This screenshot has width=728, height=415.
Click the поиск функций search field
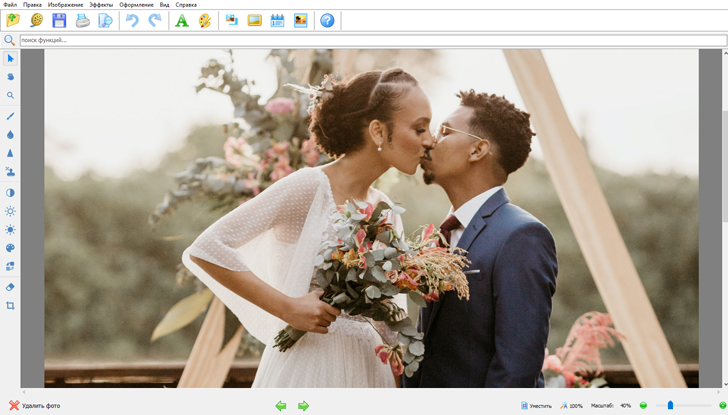point(370,40)
